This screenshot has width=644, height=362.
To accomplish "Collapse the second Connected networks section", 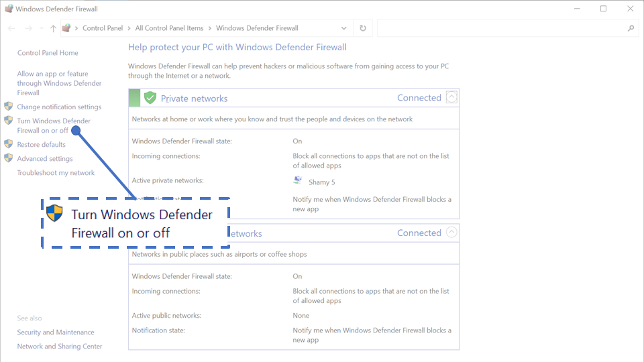I will click(451, 233).
